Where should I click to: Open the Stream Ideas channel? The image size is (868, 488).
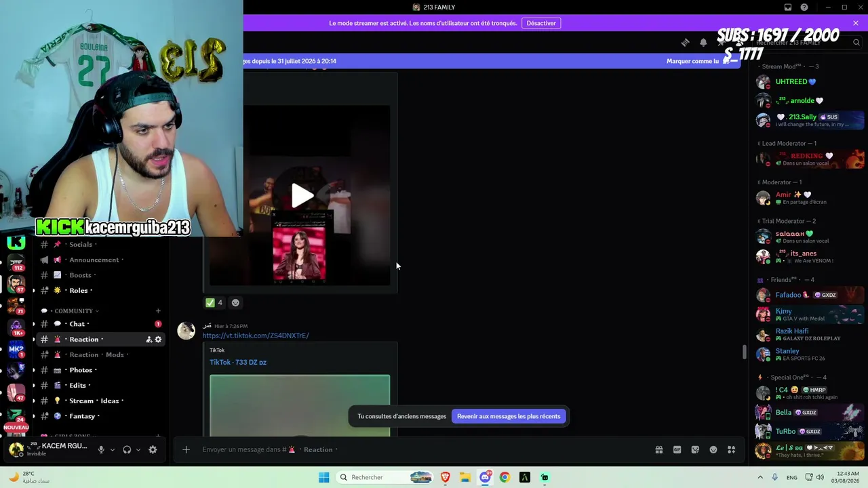tap(100, 401)
